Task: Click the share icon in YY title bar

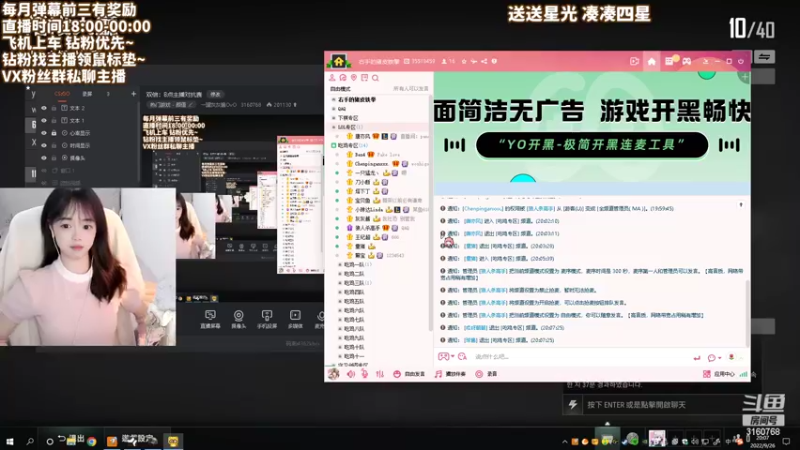Action: (484, 61)
